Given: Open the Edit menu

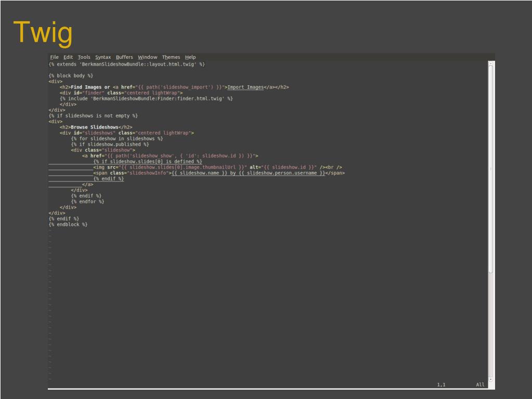Looking at the screenshot, I should (68, 57).
